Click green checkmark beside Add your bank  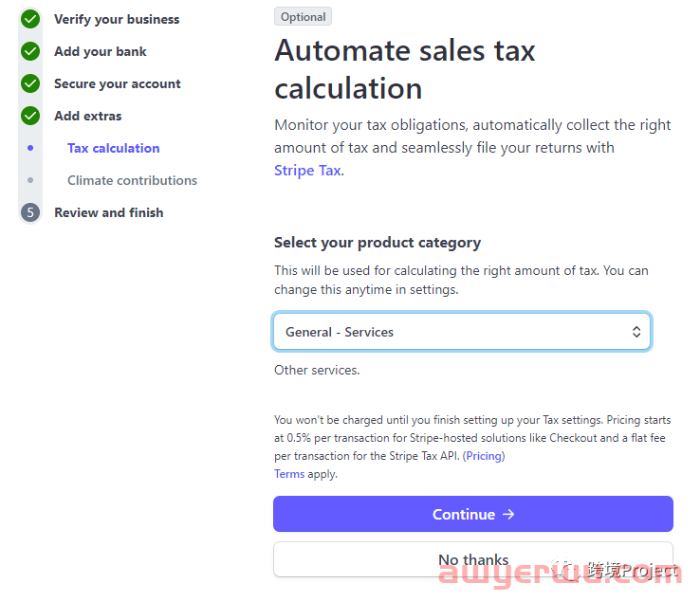(30, 51)
